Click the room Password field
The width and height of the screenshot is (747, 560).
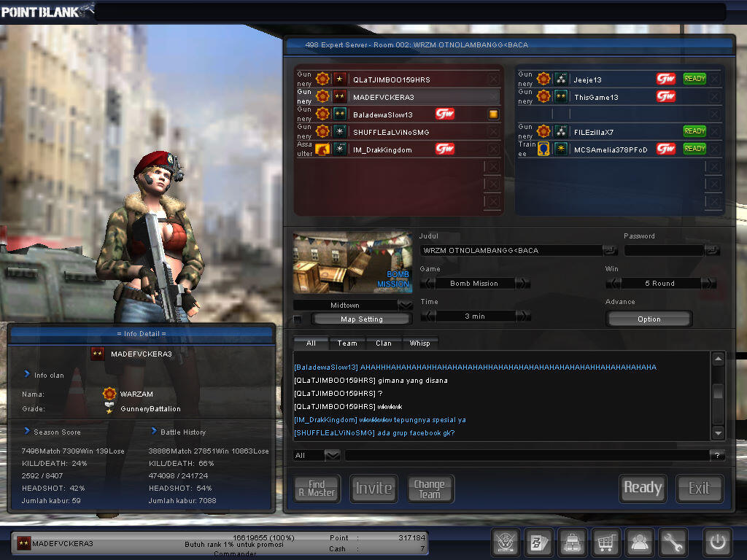(664, 251)
